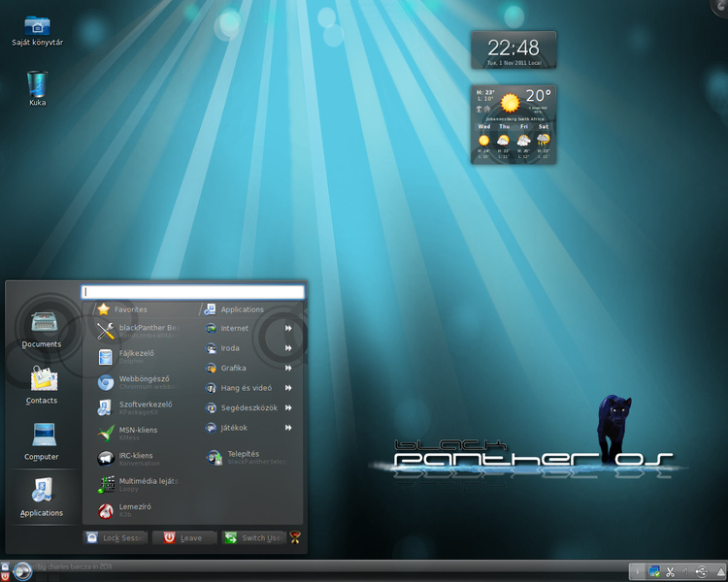Open the Segédeszközök category

(x=248, y=408)
